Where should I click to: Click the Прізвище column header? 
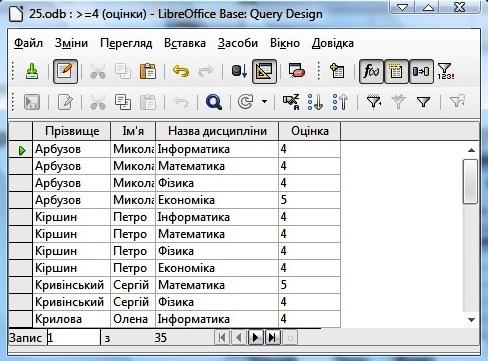72,131
